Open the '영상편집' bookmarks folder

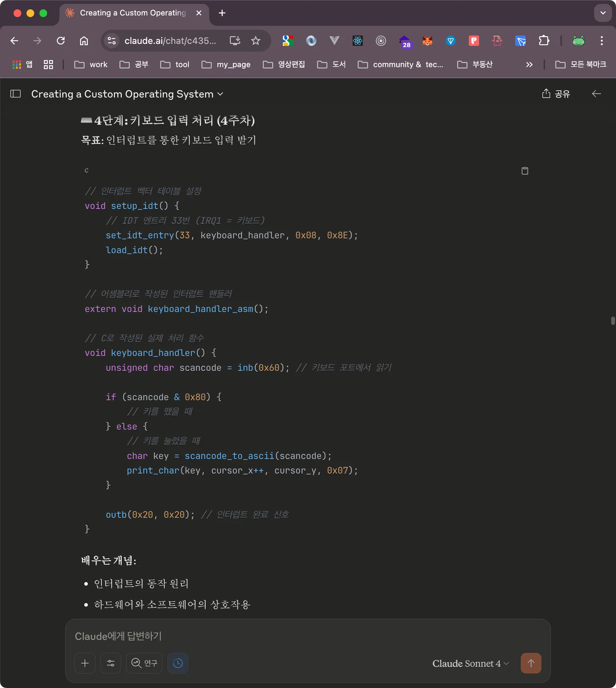pos(284,64)
